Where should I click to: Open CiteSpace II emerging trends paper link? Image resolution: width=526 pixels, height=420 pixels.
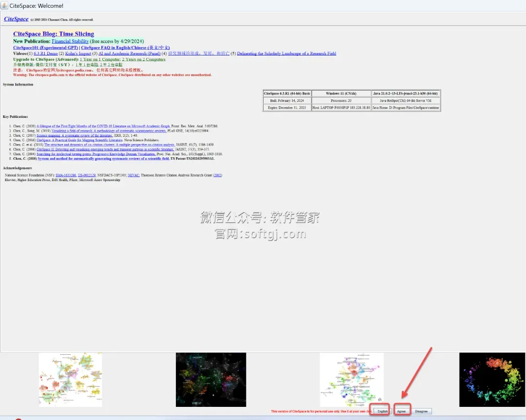click(105, 149)
